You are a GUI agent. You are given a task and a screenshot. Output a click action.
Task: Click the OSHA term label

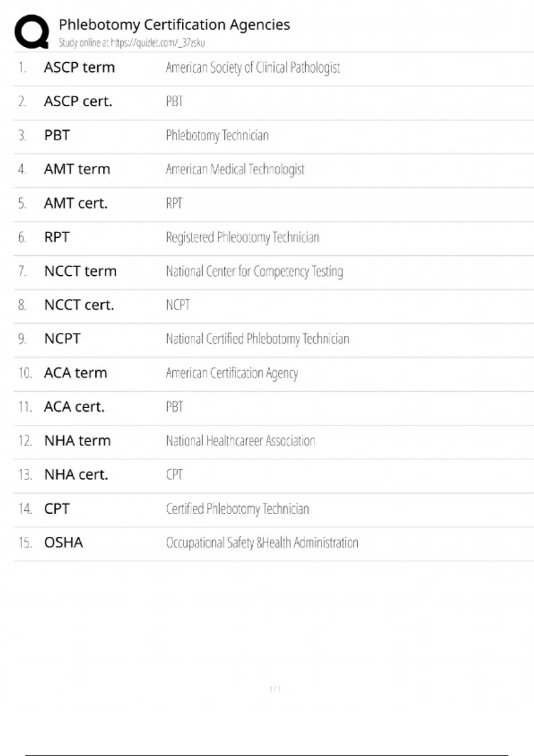tap(64, 543)
